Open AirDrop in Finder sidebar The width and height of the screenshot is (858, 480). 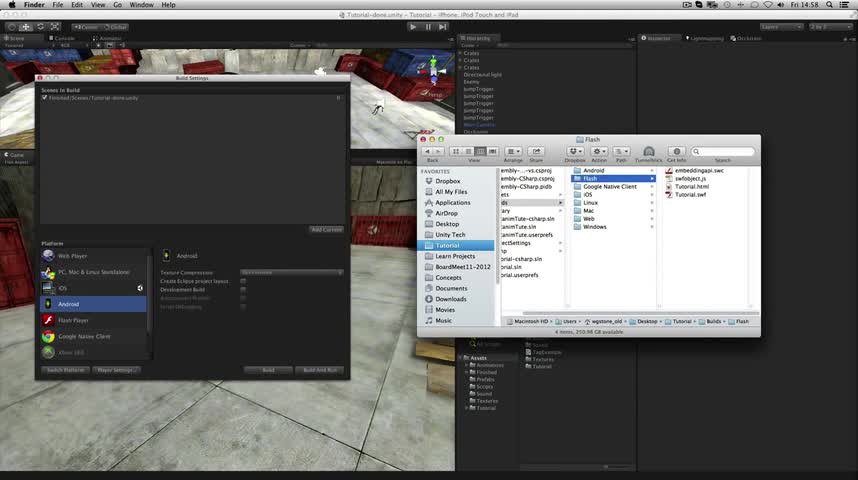[x=446, y=213]
